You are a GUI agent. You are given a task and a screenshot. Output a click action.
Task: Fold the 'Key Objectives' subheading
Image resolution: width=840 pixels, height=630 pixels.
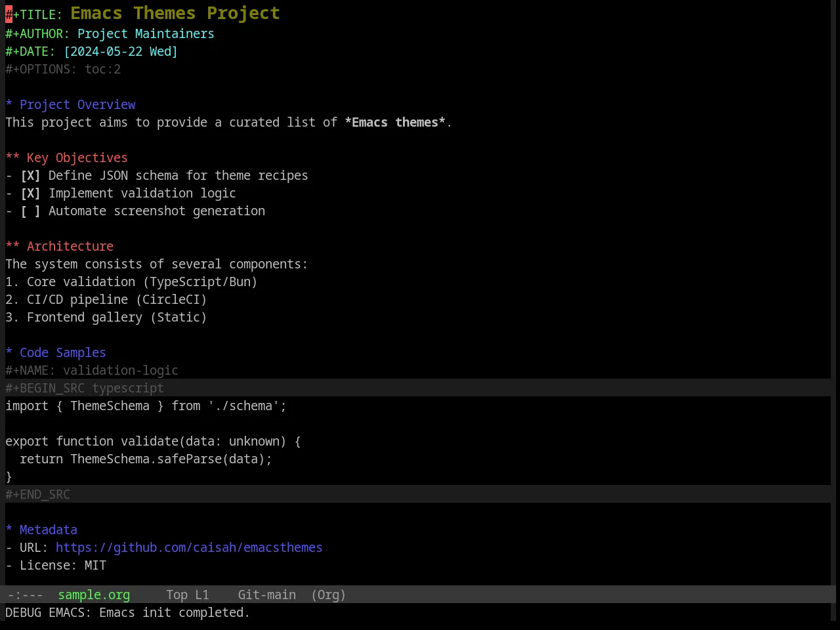pos(66,157)
